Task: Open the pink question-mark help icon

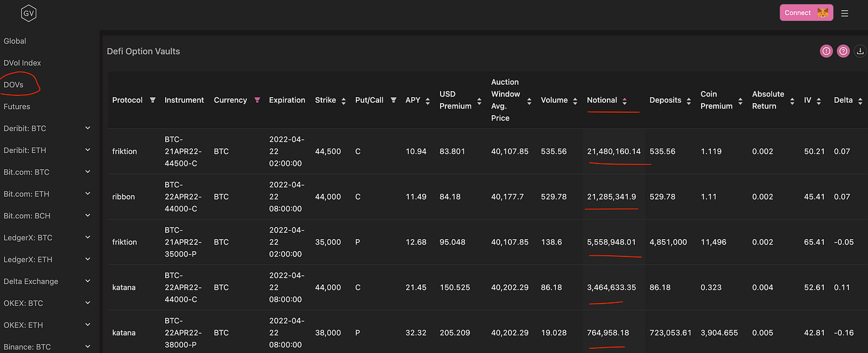Action: (843, 51)
